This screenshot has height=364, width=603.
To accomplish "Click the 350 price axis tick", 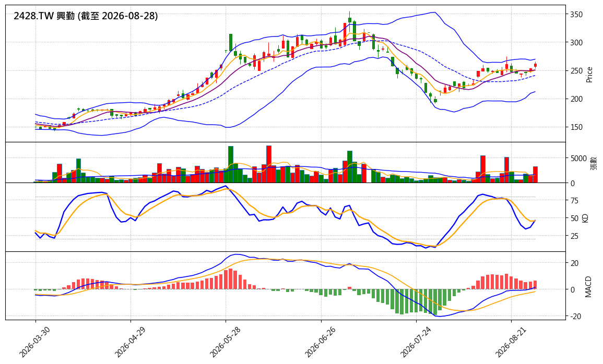I will 576,15.
